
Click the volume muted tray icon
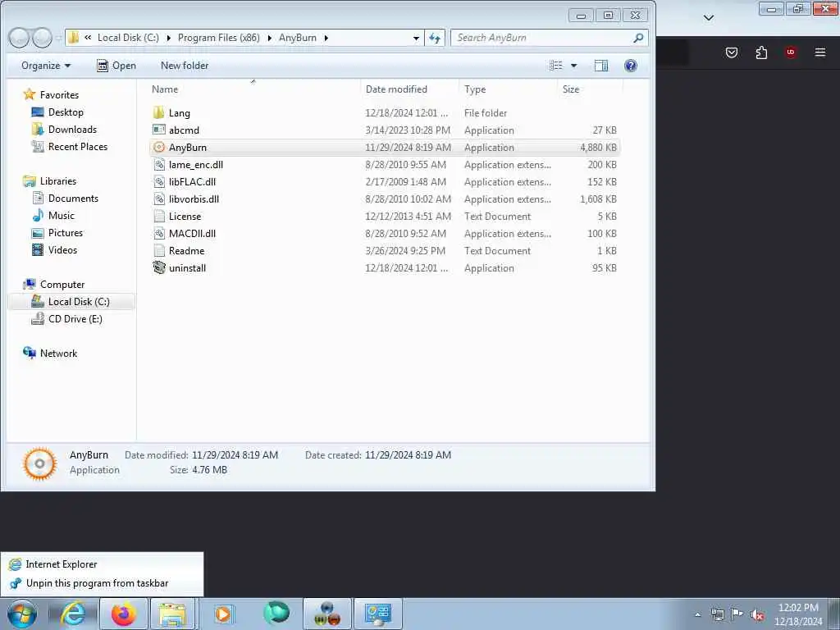point(757,615)
